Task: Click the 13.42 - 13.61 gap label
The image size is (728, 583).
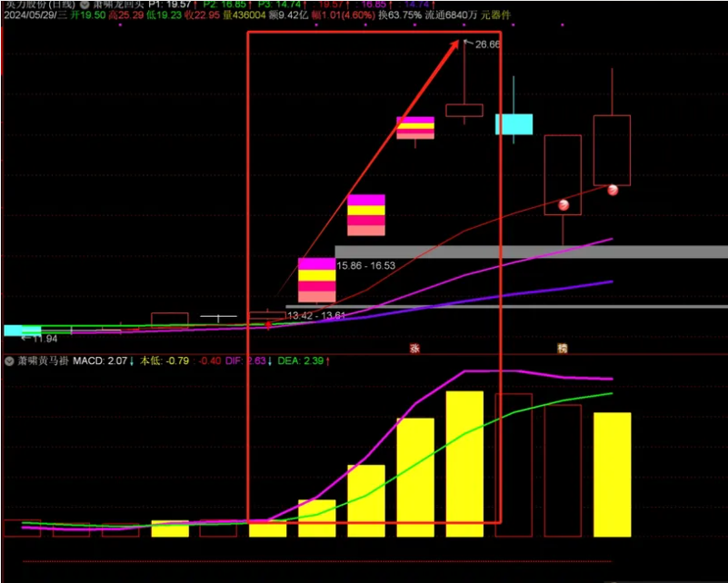Action: pyautogui.click(x=315, y=315)
